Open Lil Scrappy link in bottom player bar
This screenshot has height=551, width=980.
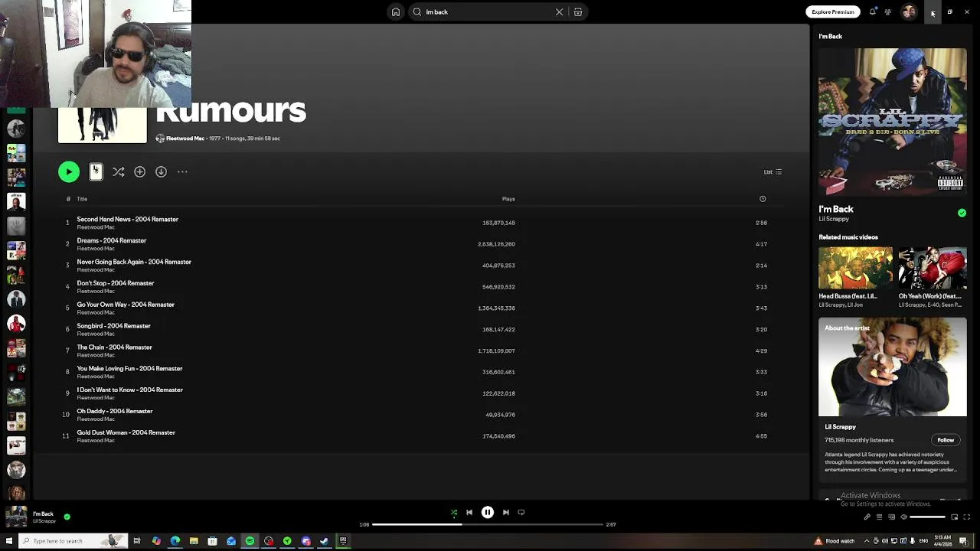44,521
